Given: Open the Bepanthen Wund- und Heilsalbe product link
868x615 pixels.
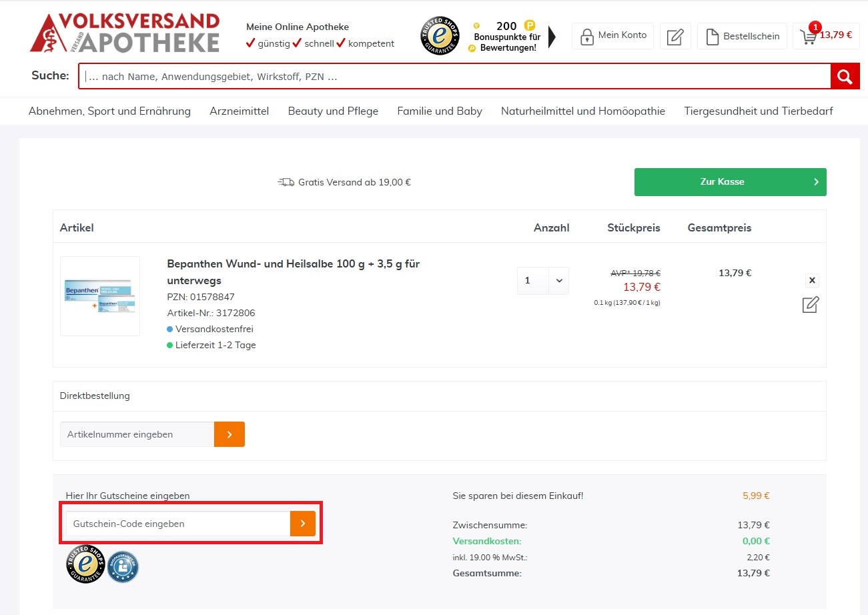Looking at the screenshot, I should click(293, 272).
